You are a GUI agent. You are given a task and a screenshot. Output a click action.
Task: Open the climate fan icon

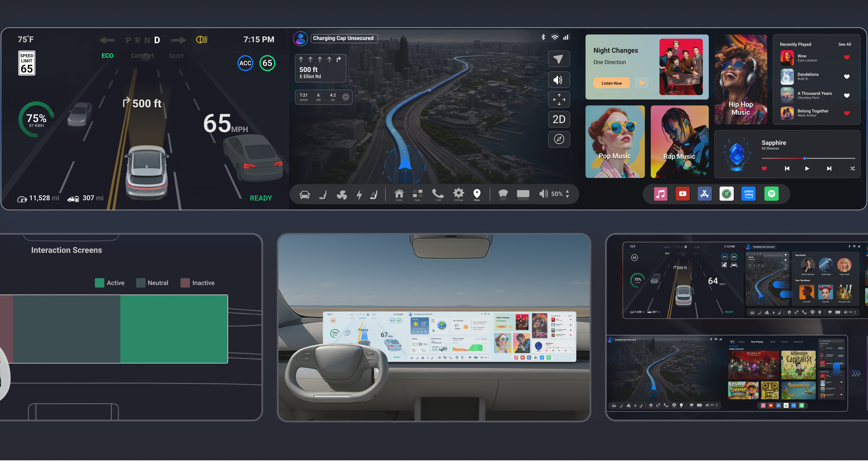point(342,195)
